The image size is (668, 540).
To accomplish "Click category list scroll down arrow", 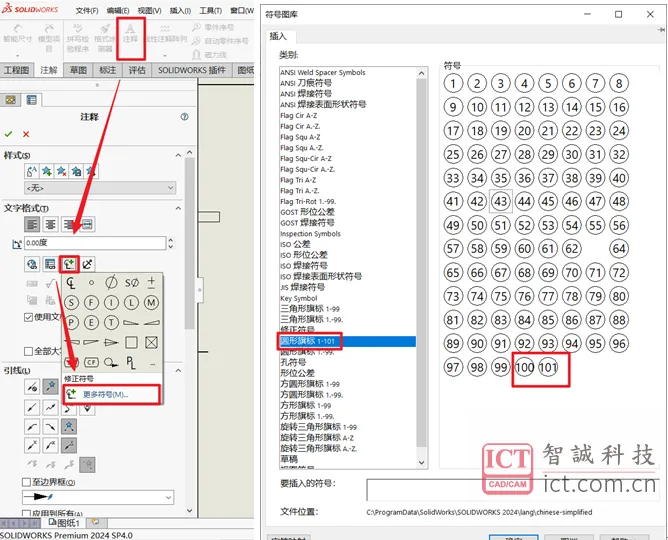I will coord(421,463).
